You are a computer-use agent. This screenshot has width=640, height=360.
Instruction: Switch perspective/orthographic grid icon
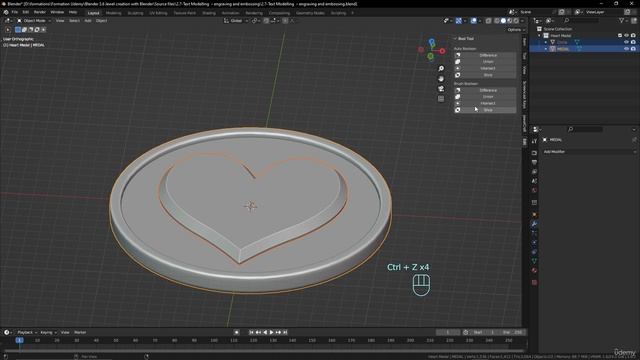tap(441, 99)
